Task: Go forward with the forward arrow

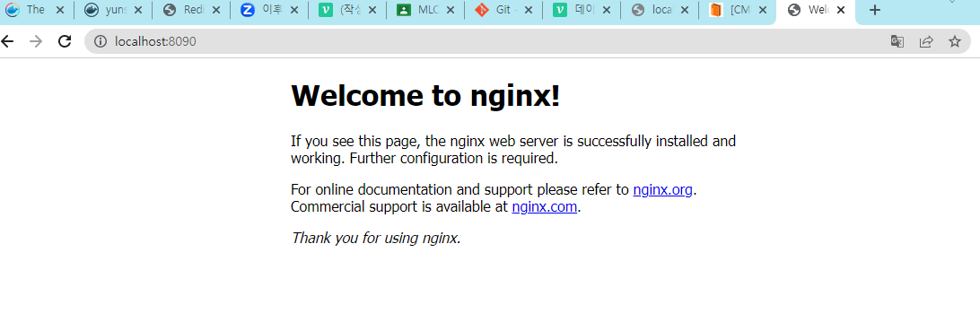Action: 36,42
